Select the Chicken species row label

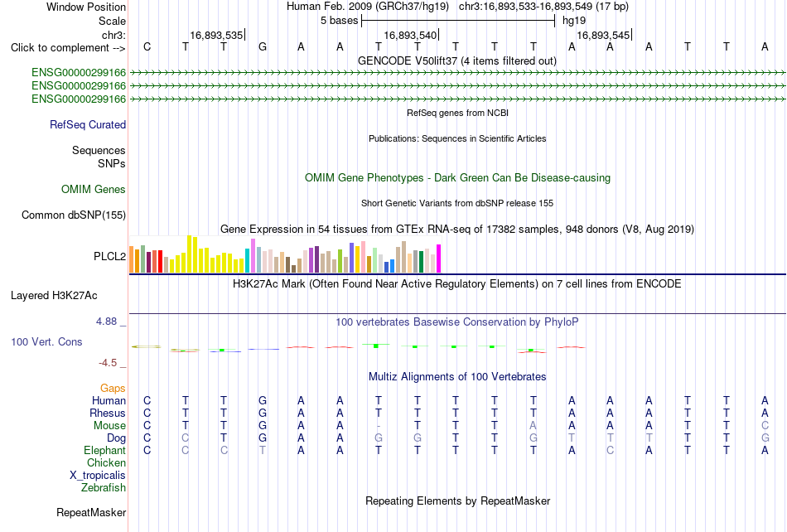point(106,462)
